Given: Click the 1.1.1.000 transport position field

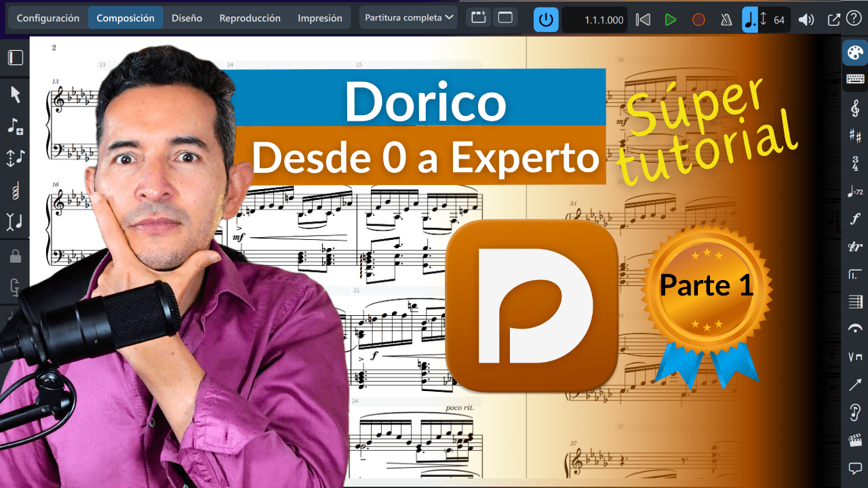Looking at the screenshot, I should coord(594,20).
